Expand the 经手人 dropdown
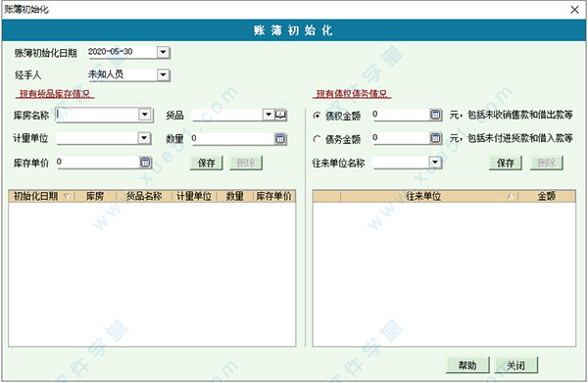Viewport: 588px width, 383px height. click(163, 75)
